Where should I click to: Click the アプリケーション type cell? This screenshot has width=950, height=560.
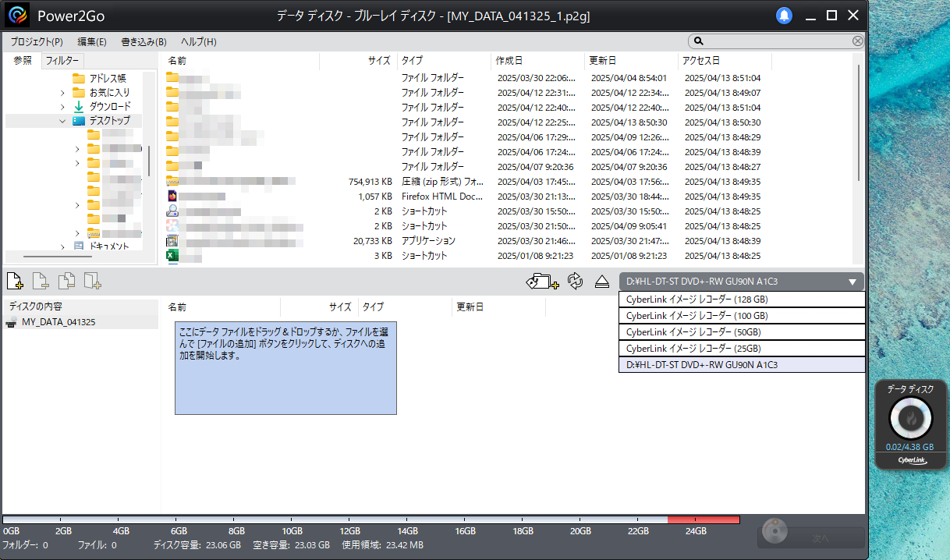click(x=428, y=241)
